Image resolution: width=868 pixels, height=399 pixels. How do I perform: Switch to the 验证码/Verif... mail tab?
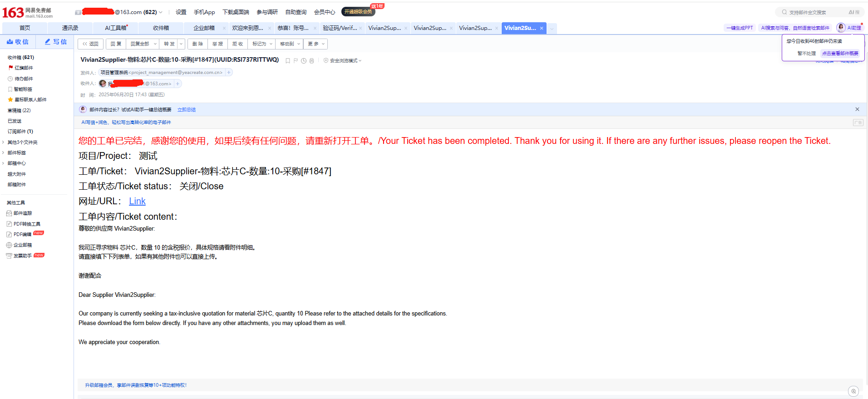click(x=340, y=28)
